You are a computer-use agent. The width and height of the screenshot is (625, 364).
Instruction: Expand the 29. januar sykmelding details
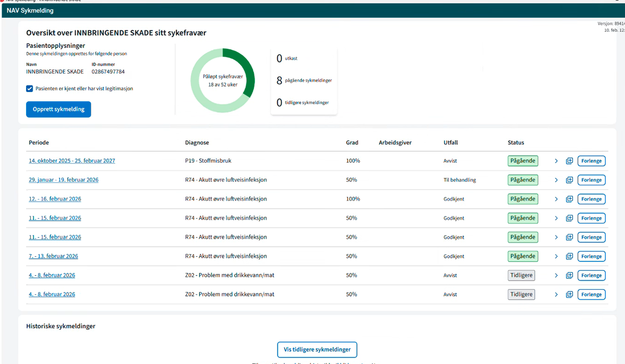(556, 180)
